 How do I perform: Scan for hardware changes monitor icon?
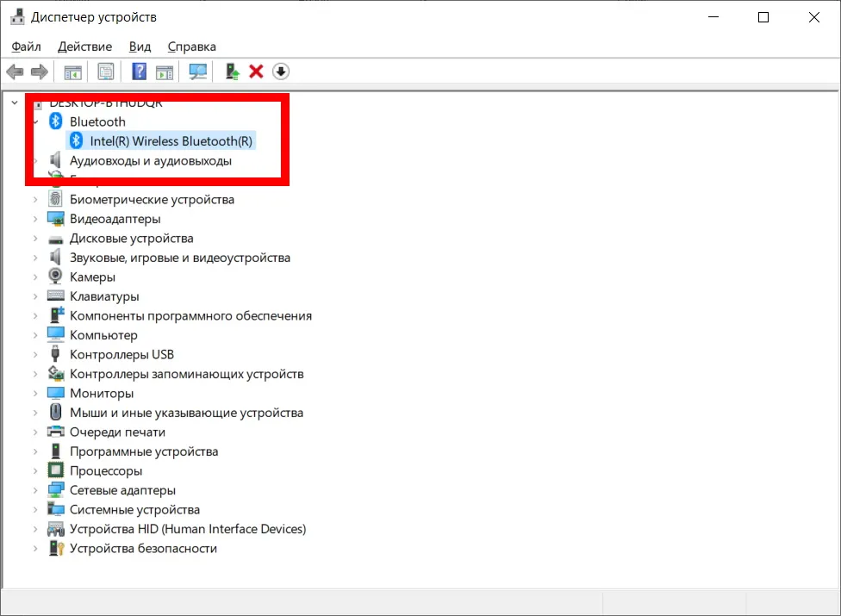(x=198, y=72)
